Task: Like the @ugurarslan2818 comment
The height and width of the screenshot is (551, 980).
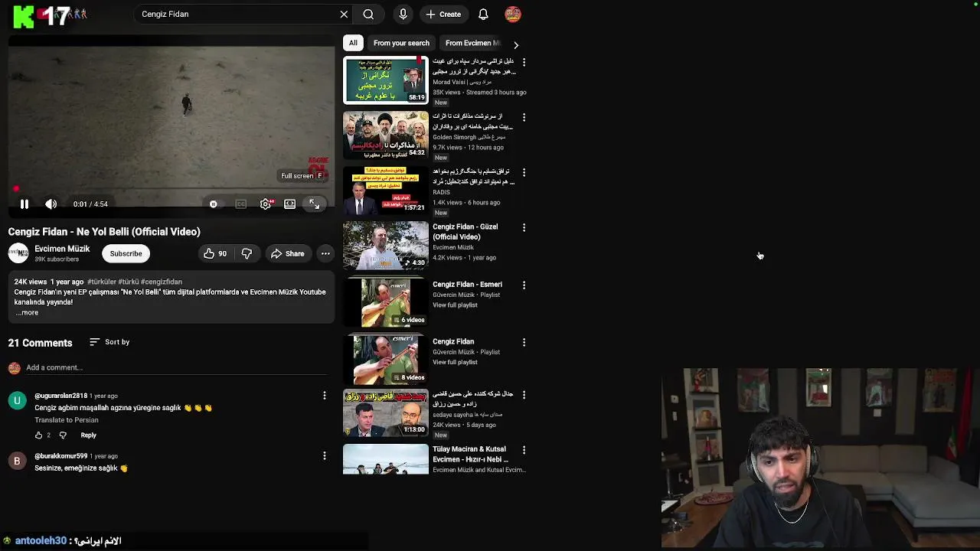Action: [38, 435]
